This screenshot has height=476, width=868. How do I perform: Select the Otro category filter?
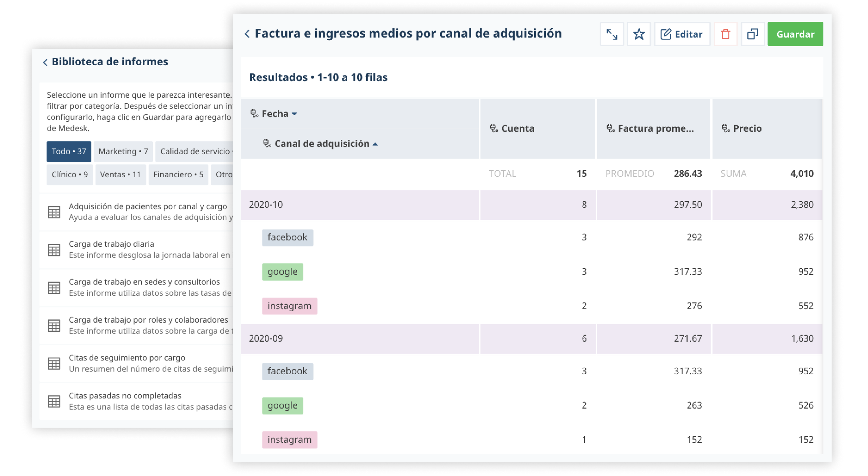tap(222, 175)
